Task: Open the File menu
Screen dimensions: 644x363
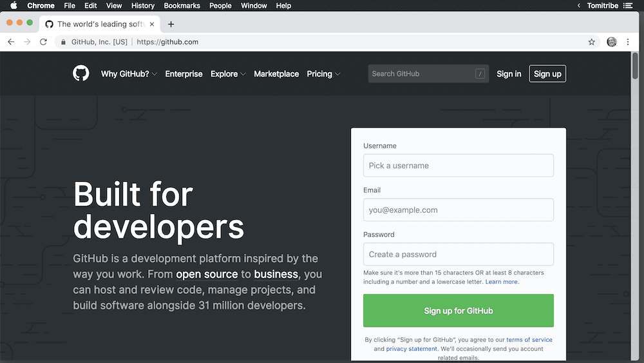Action: click(70, 5)
